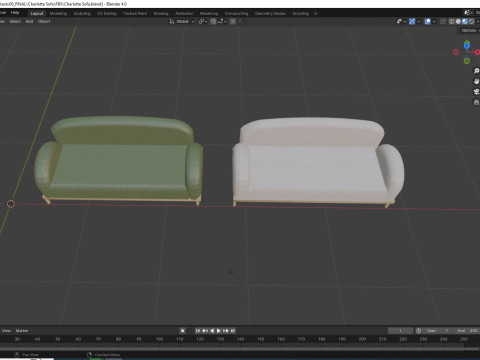The width and height of the screenshot is (480, 360).
Task: Select material preview shading mode
Action: click(x=465, y=21)
